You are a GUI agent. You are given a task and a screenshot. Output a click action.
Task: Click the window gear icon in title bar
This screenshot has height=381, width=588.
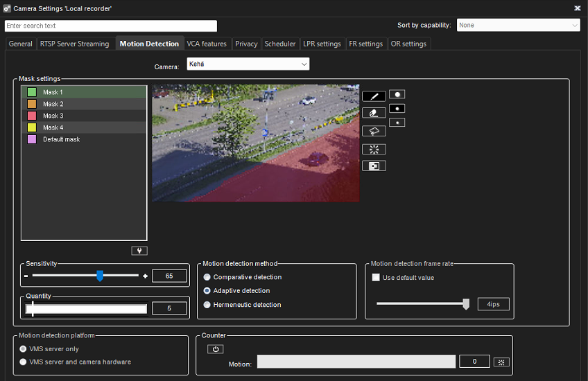7,8
